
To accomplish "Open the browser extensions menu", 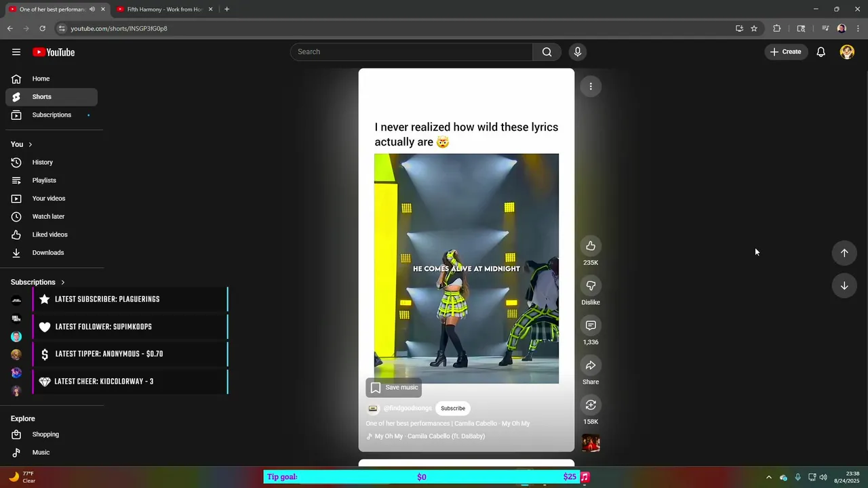I will [777, 28].
